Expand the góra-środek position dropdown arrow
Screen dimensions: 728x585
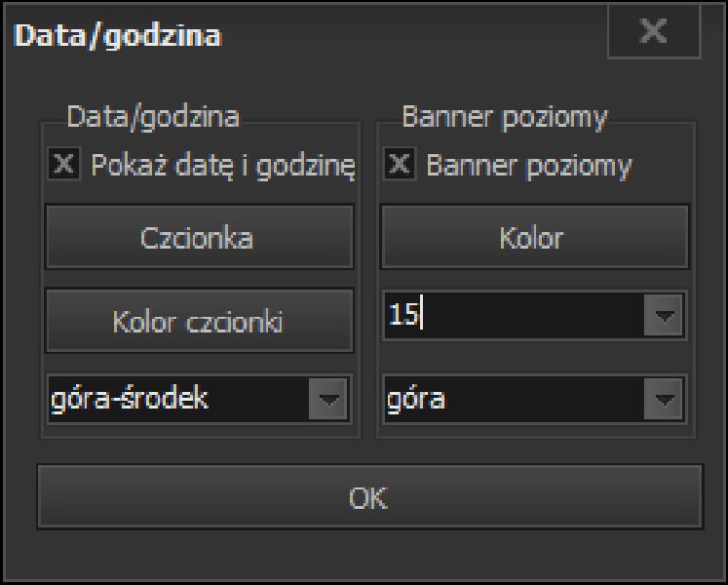coord(328,399)
